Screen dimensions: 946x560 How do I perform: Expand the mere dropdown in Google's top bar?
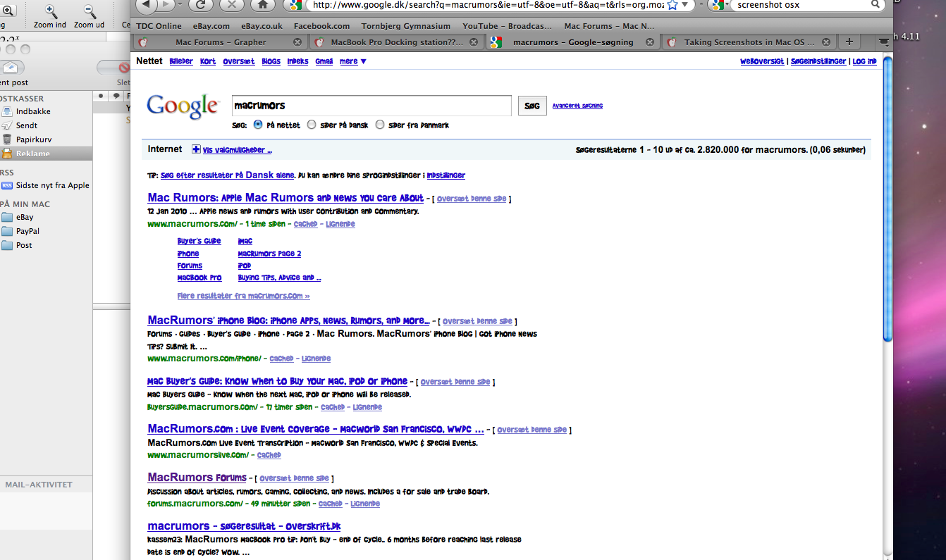[x=352, y=61]
